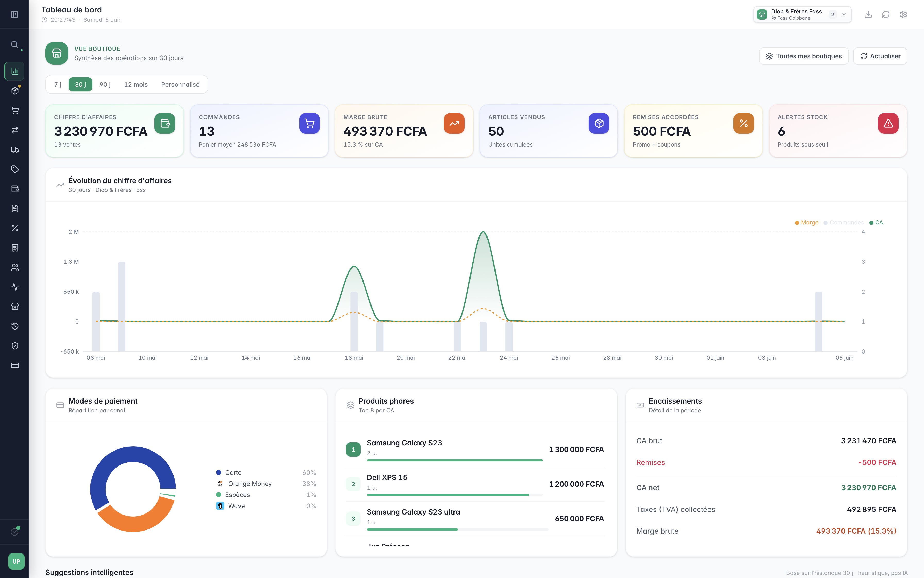924x578 pixels.
Task: Click the Remises -500 FCFA line
Action: (x=766, y=463)
